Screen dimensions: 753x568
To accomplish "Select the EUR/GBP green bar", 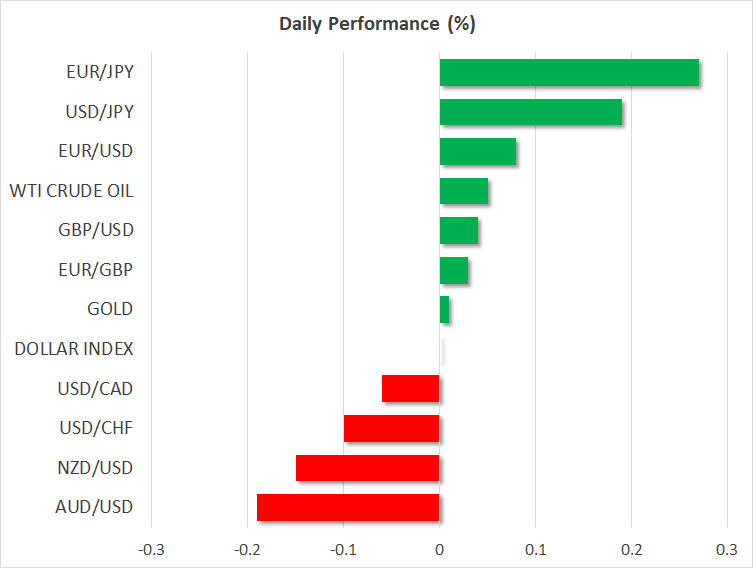I will point(454,270).
